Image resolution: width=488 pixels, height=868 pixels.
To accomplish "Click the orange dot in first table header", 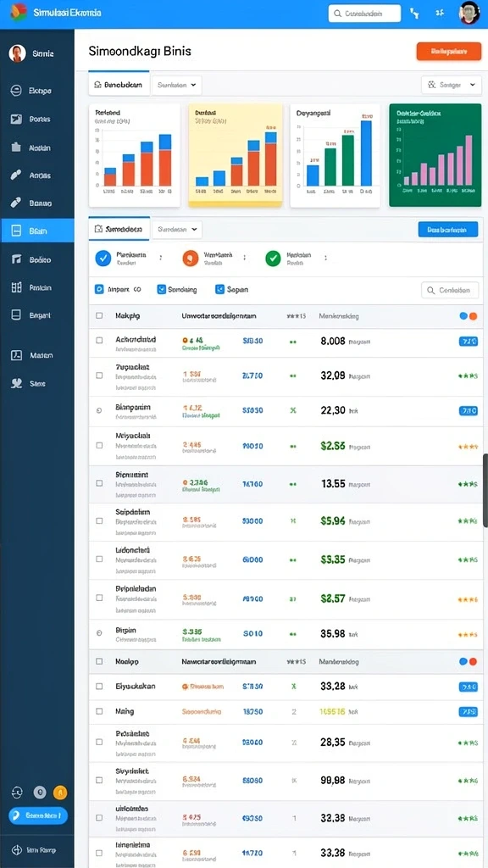I will (x=473, y=316).
